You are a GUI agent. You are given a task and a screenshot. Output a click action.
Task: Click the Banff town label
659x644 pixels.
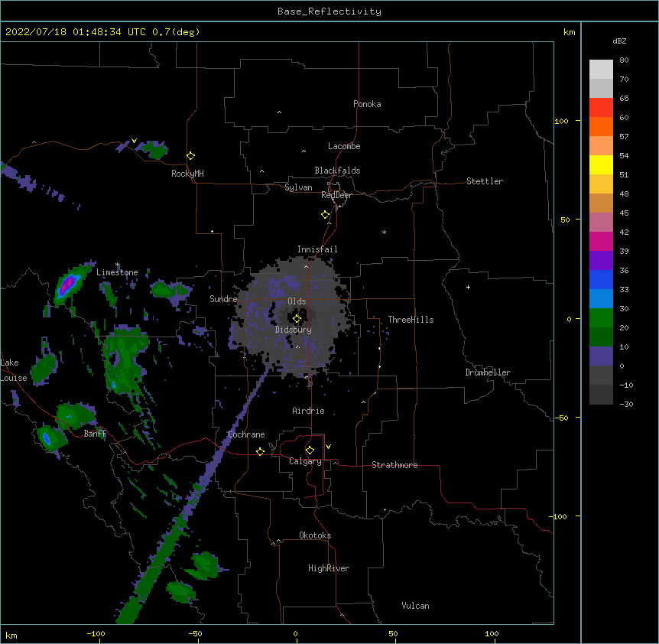[95, 434]
